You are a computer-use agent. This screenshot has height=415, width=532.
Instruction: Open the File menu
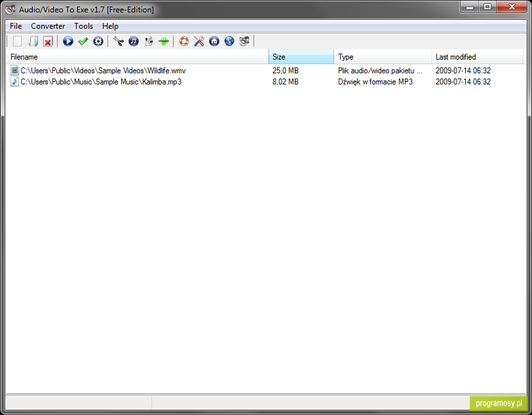click(16, 26)
